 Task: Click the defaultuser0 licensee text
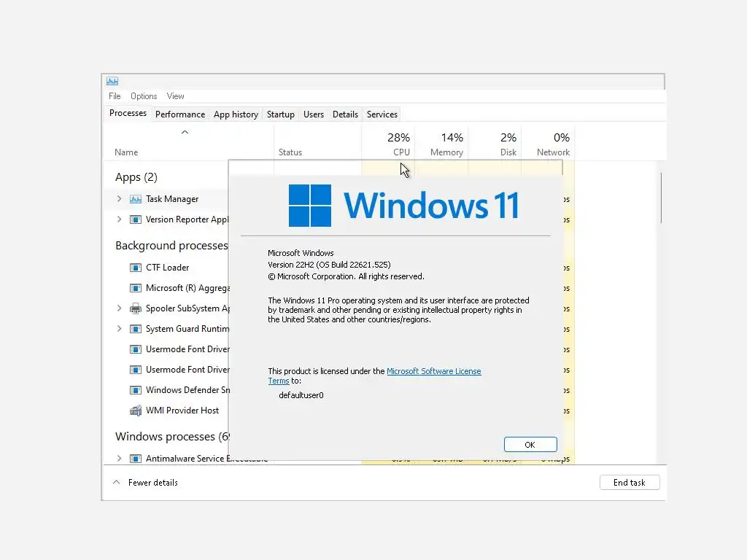click(301, 395)
